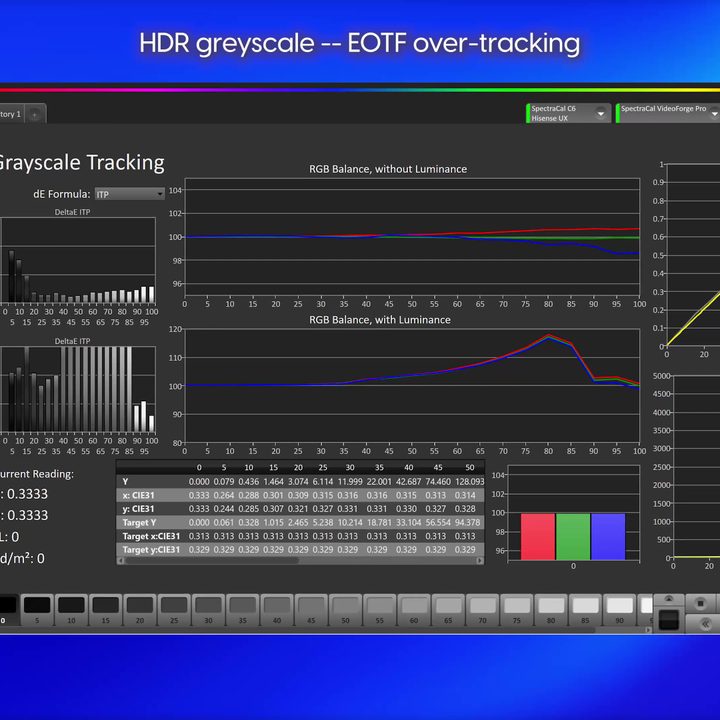Click the lower DeltaE ITP bar chart
Image resolution: width=720 pixels, height=720 pixels.
pyautogui.click(x=78, y=389)
